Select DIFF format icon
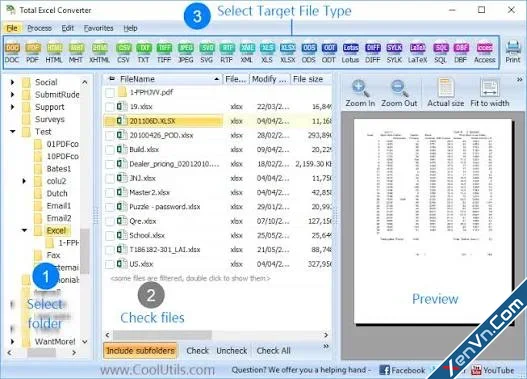527x379 pixels. pos(372,53)
